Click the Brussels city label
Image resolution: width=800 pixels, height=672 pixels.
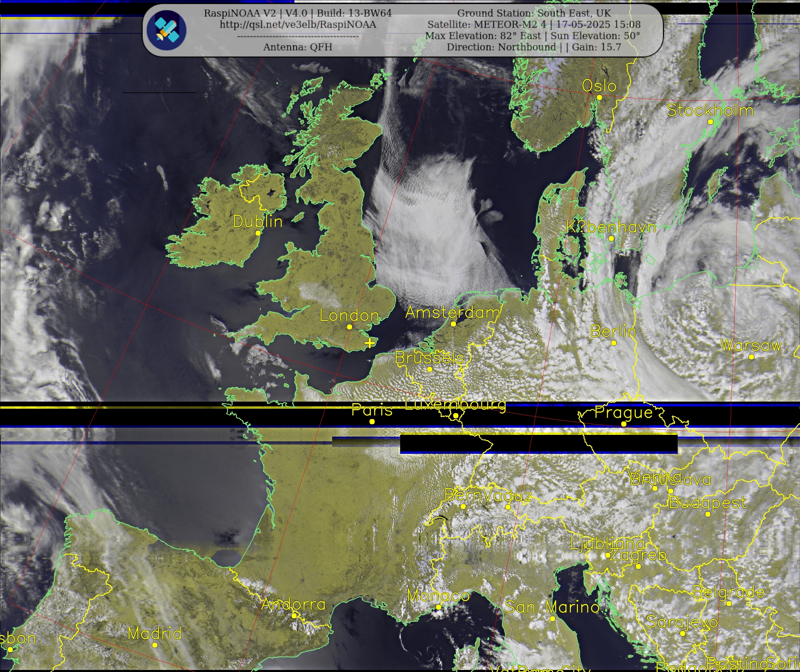click(429, 358)
